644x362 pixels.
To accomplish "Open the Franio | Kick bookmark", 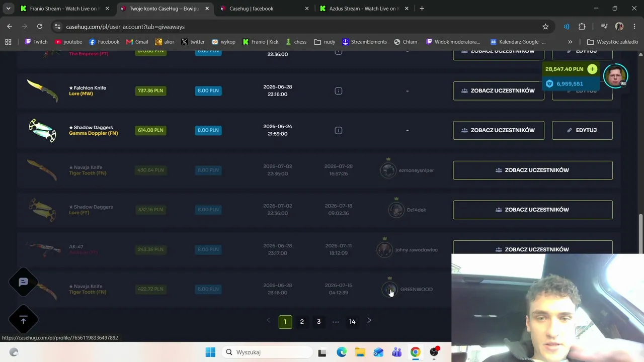I will pyautogui.click(x=260, y=42).
